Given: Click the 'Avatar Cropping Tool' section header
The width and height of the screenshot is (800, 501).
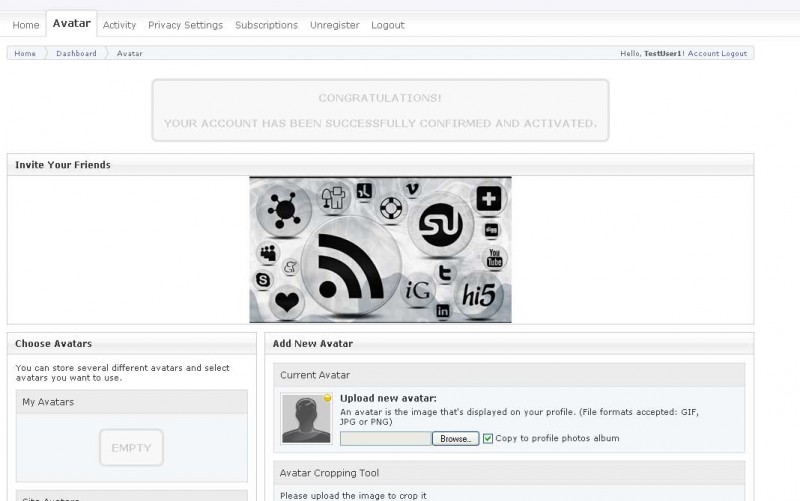Looking at the screenshot, I should coord(509,473).
